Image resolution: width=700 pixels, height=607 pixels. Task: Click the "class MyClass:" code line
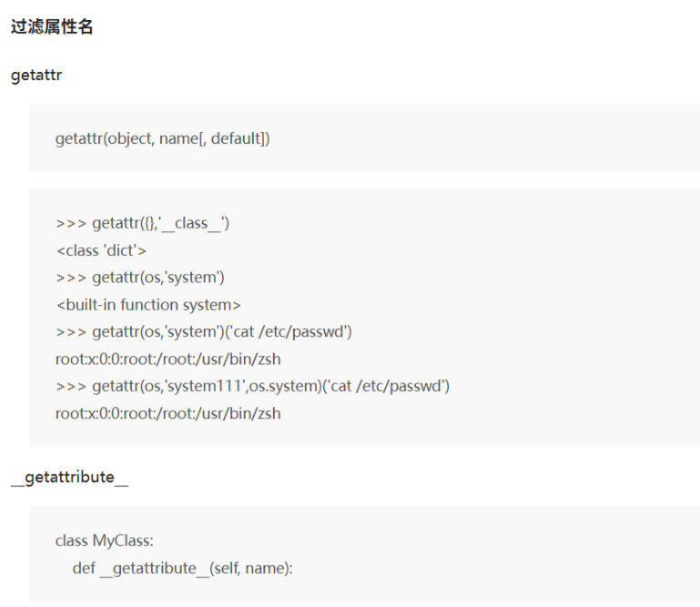(x=104, y=541)
